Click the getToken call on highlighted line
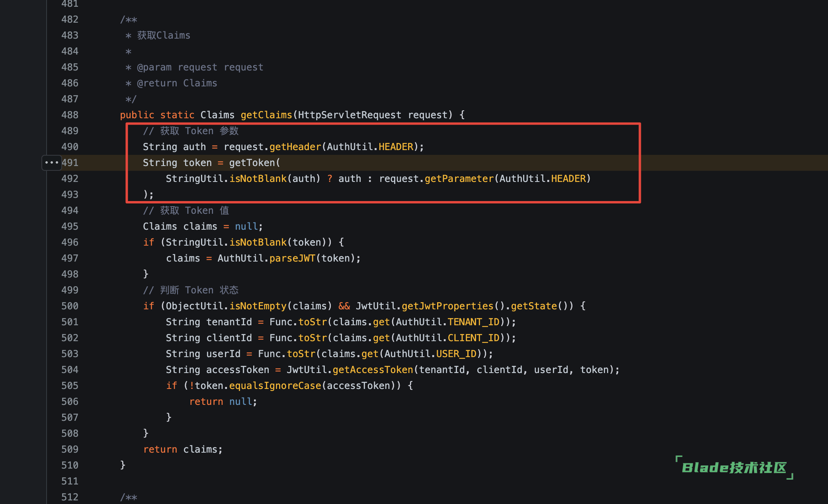The width and height of the screenshot is (828, 504). 252,163
